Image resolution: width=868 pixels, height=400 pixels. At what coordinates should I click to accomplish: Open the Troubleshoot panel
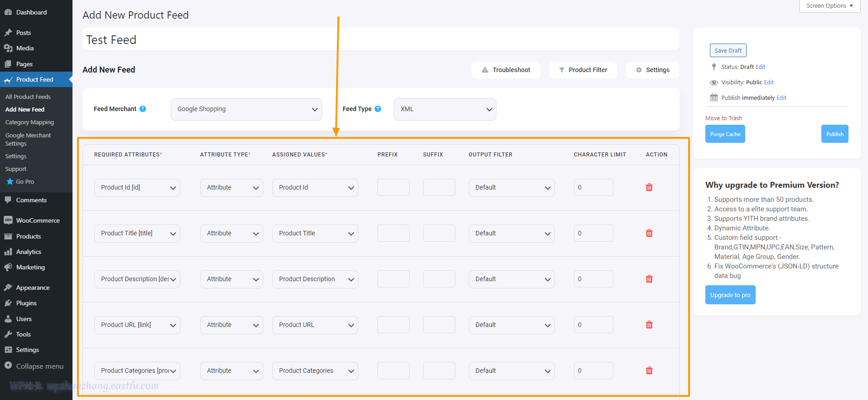(506, 70)
